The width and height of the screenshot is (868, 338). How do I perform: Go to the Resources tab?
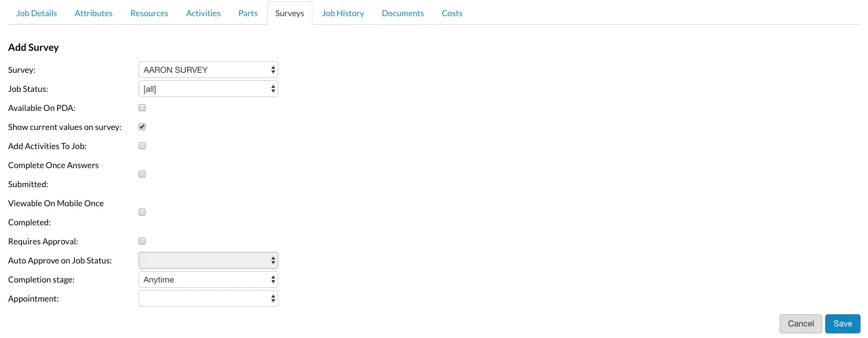pyautogui.click(x=149, y=13)
